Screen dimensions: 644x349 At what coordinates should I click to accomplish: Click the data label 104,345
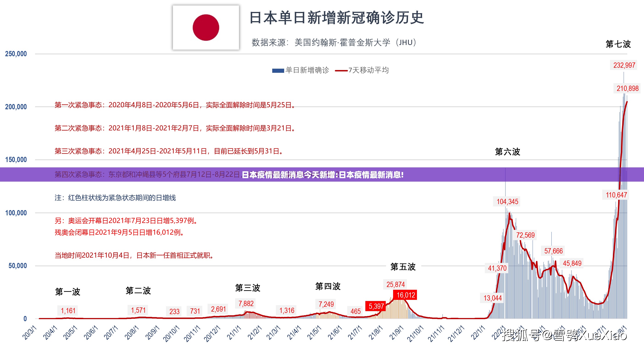(x=507, y=202)
